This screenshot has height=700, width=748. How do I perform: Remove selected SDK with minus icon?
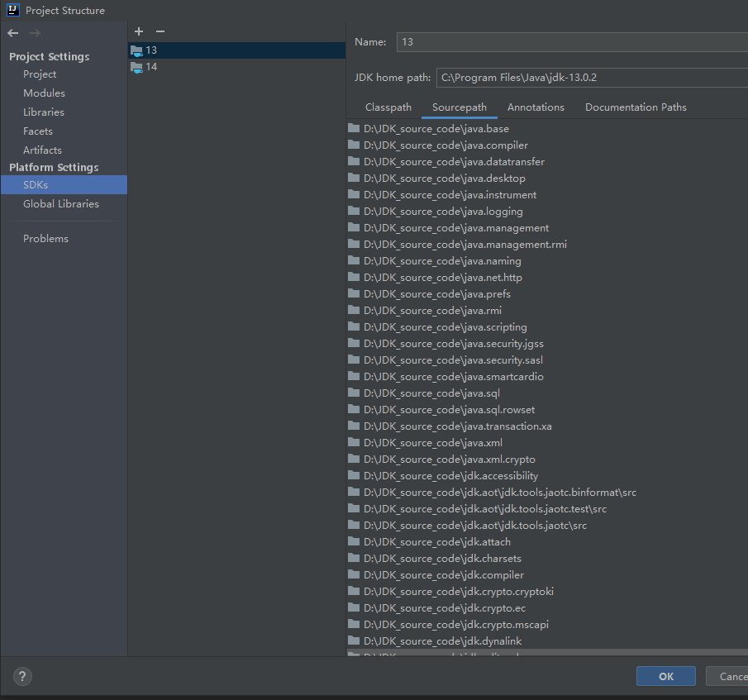pyautogui.click(x=160, y=31)
